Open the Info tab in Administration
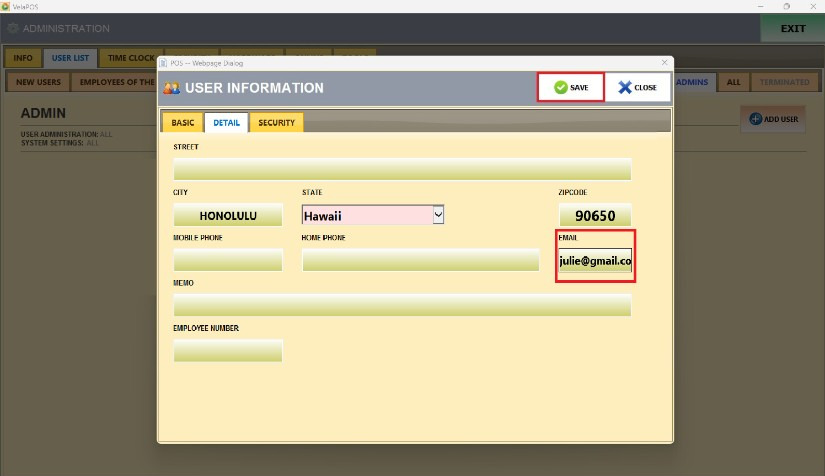825x476 pixels. 23,58
